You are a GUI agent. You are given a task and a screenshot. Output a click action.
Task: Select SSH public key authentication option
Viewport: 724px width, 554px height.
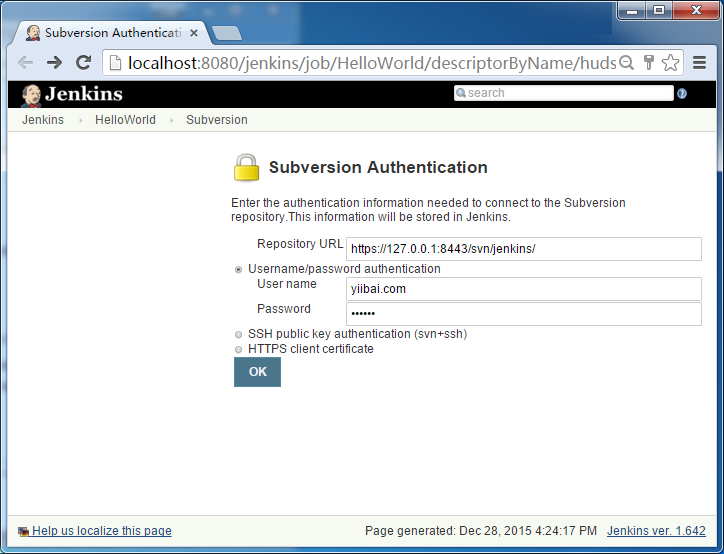[238, 334]
